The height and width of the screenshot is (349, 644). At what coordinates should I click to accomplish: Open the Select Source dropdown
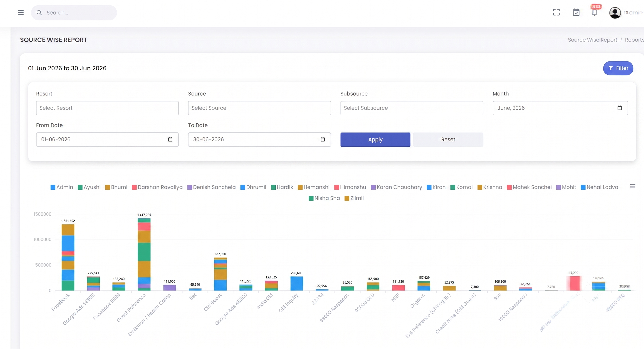(259, 108)
